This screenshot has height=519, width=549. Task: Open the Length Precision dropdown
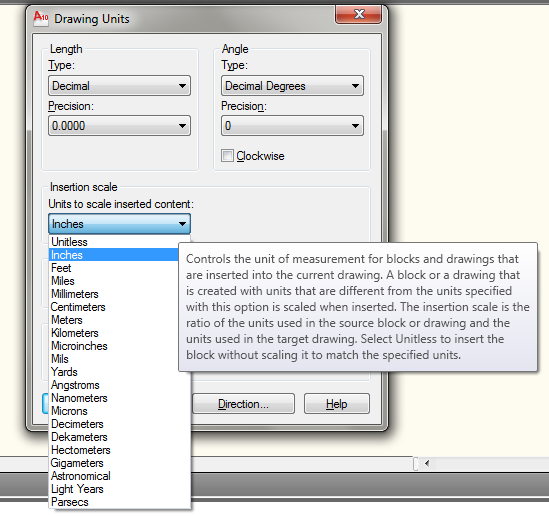[x=119, y=125]
